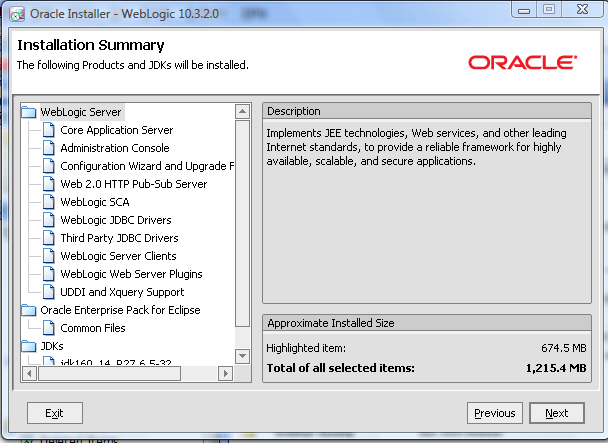
Task: Select Oracle Enterprise Pack for Eclipse node
Action: [x=120, y=310]
